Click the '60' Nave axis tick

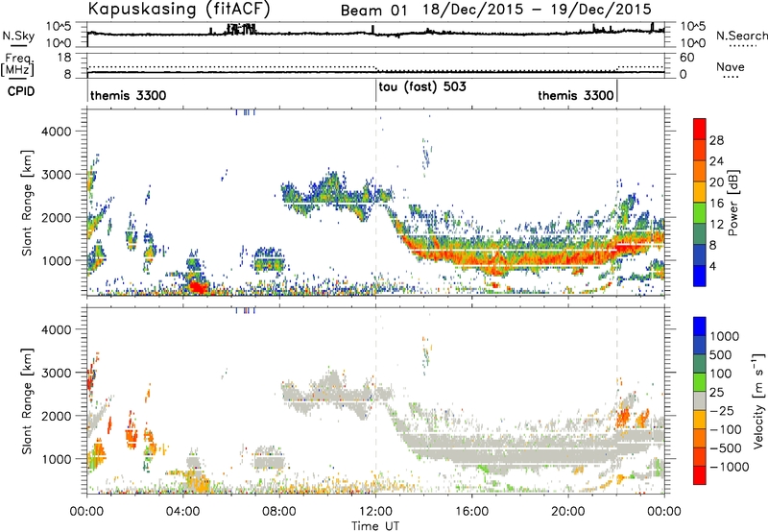687,58
